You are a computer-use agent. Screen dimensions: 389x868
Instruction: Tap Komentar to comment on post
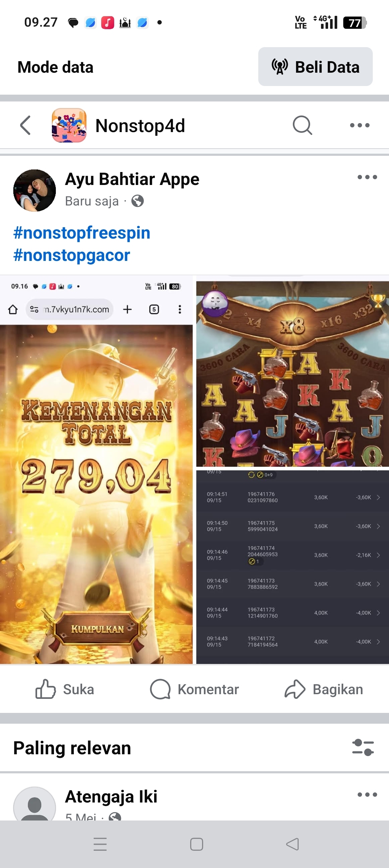194,689
